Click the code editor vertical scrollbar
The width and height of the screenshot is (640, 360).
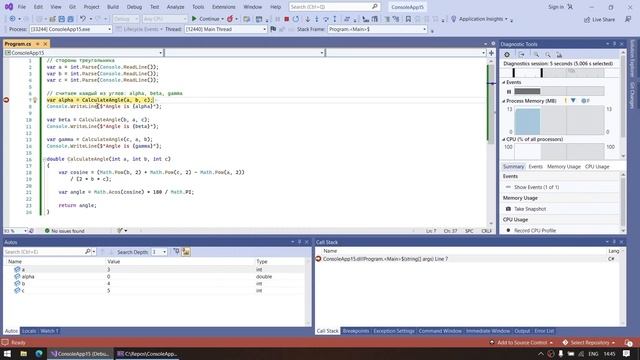[x=491, y=143]
